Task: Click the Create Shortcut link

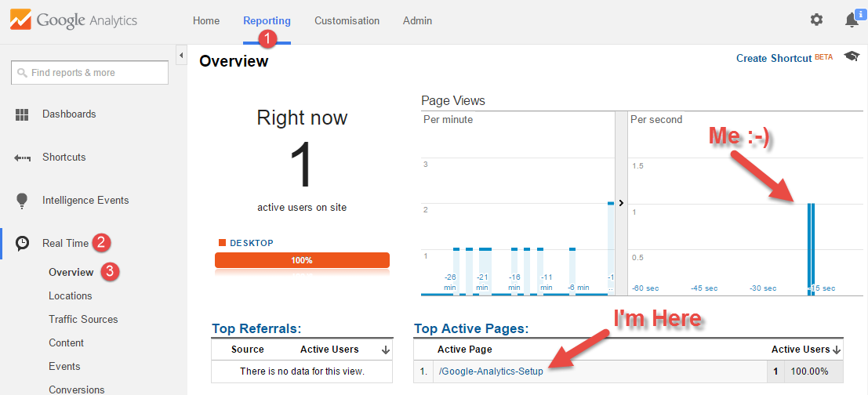Action: [x=774, y=58]
